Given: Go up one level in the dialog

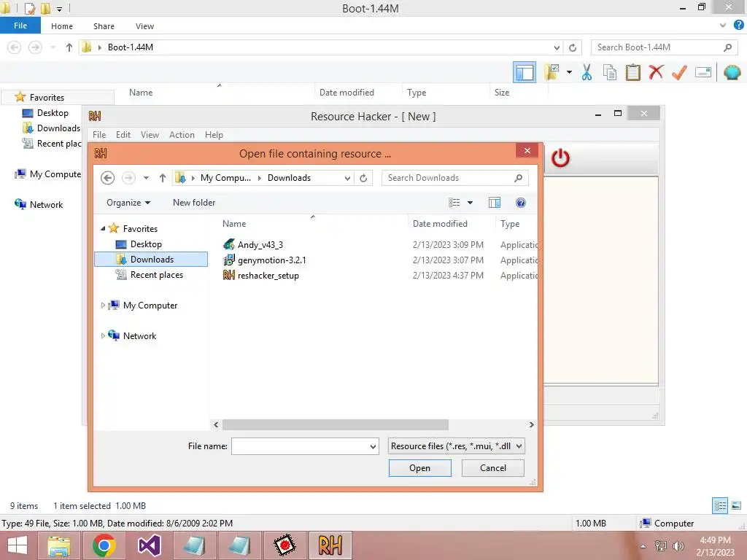Looking at the screenshot, I should pyautogui.click(x=163, y=178).
